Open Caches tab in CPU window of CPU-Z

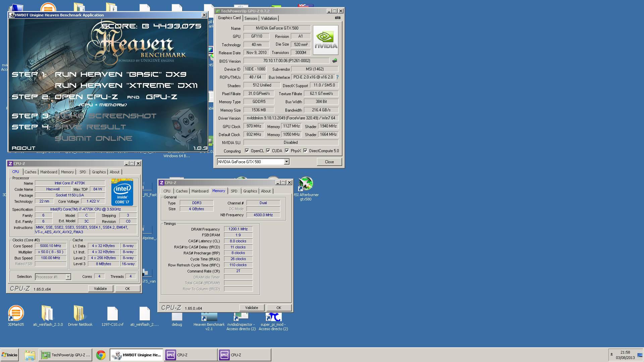[x=30, y=172]
